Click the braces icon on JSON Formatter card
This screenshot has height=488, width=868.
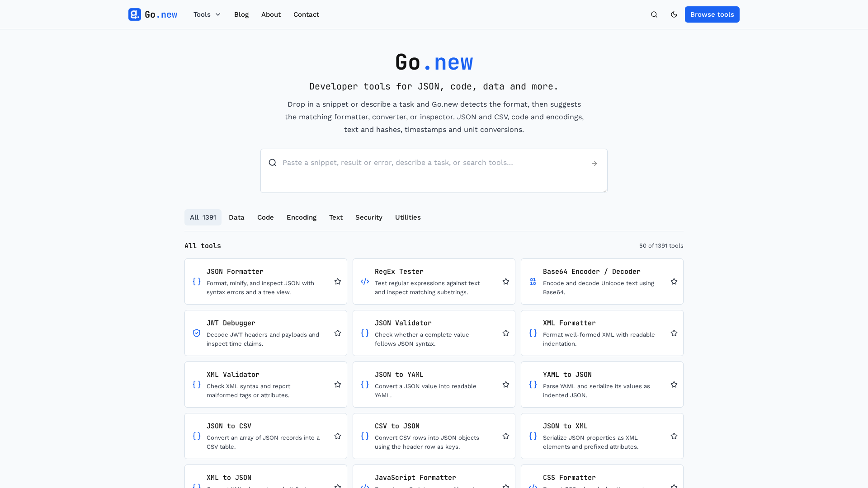tap(197, 282)
